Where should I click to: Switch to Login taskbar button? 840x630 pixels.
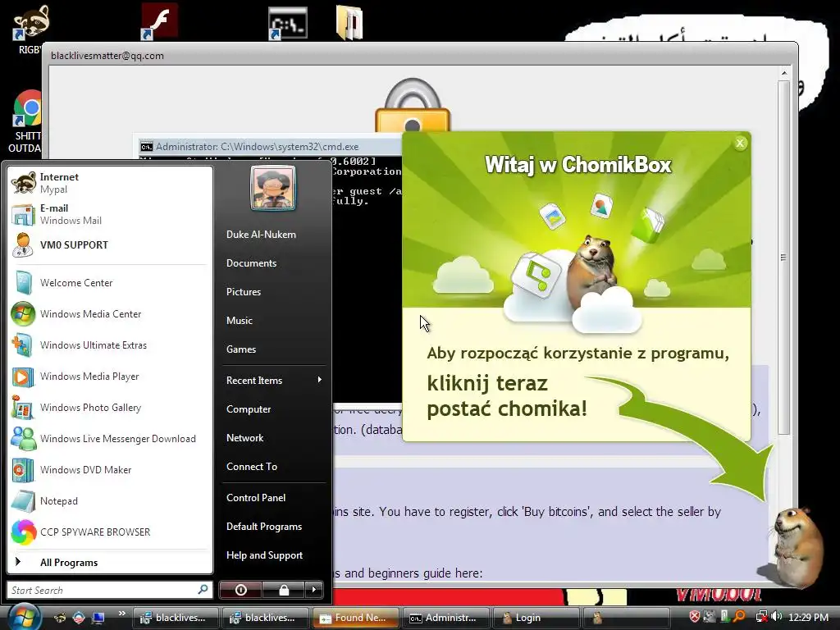[536, 618]
